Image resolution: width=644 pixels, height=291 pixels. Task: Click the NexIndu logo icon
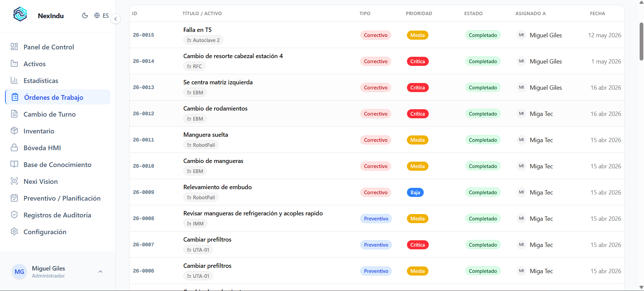point(20,14)
